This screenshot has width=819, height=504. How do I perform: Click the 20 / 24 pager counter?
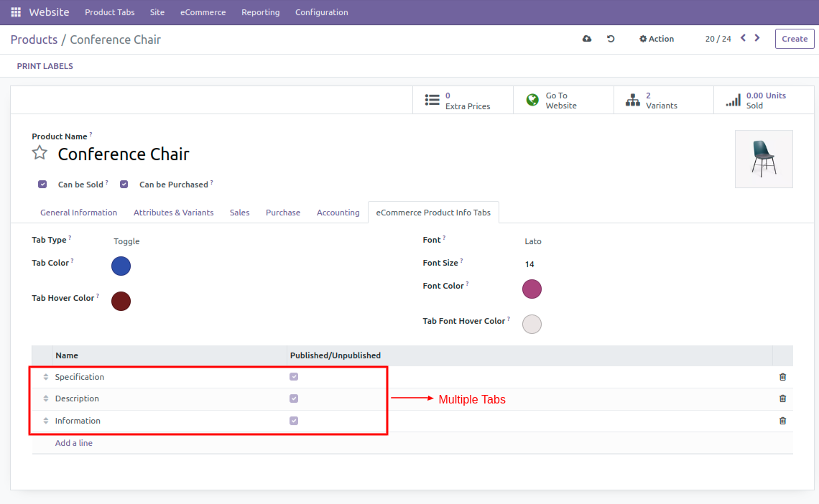718,39
